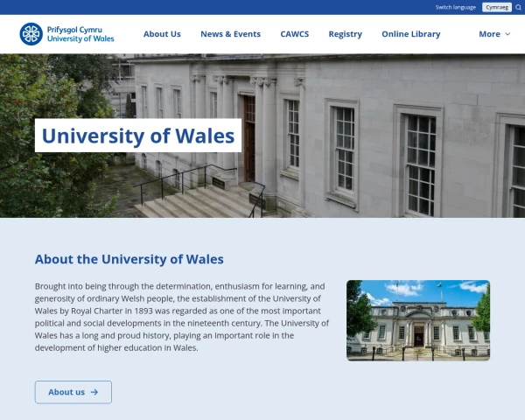Select Registry in the navigation bar
This screenshot has width=525, height=420.
click(345, 34)
